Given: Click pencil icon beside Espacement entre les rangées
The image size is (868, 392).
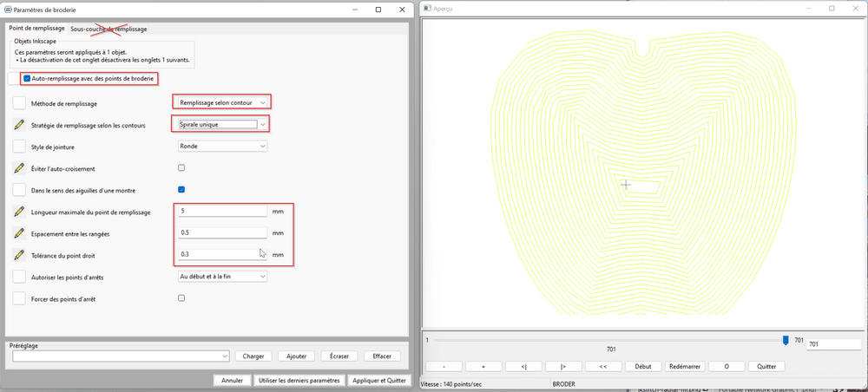Looking at the screenshot, I should click(20, 233).
